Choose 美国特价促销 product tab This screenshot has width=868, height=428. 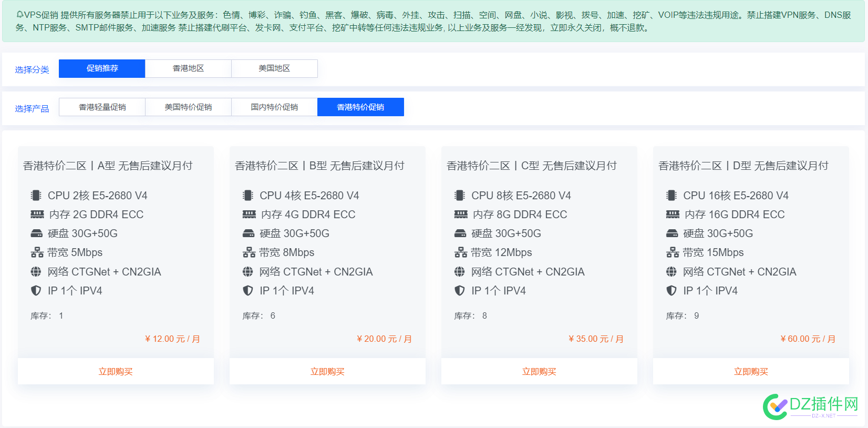188,107
